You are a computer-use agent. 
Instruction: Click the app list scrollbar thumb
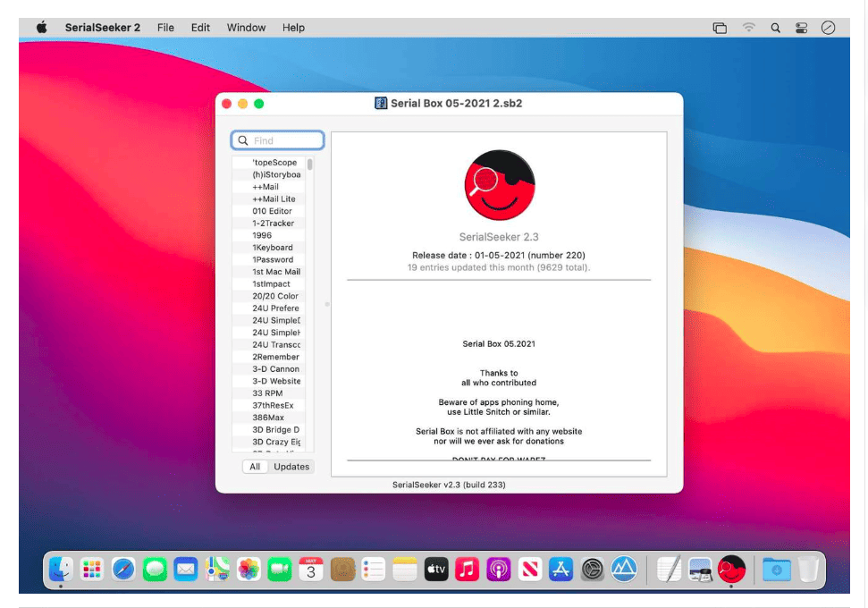[x=310, y=164]
